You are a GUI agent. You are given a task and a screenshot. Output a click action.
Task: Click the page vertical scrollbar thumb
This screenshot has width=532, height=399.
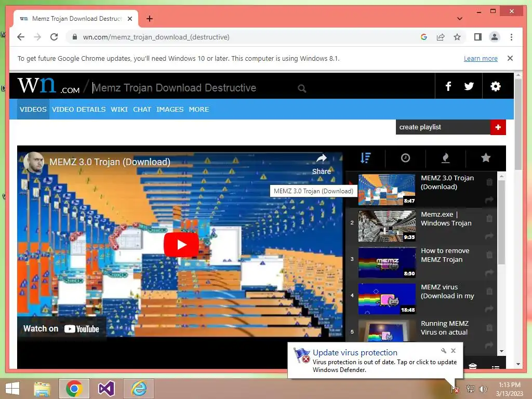click(x=518, y=124)
